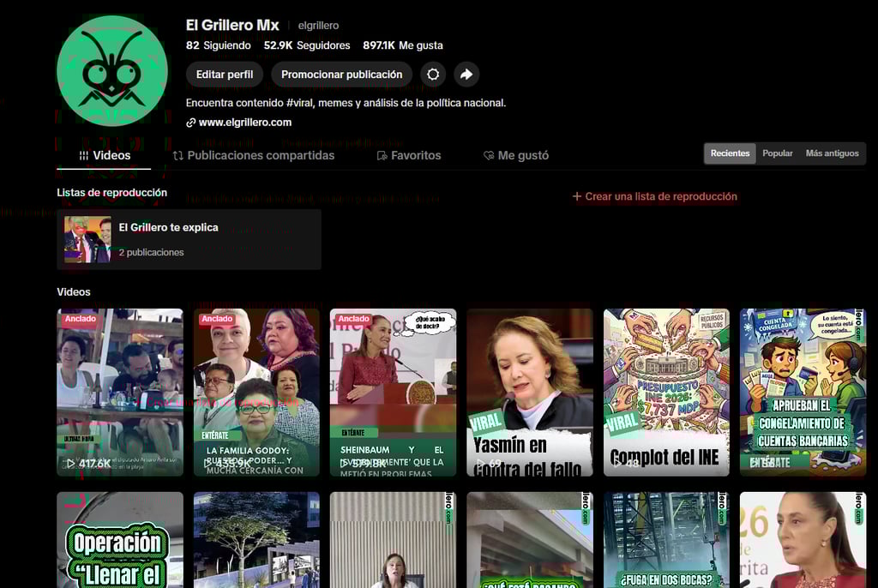Switch to the Me gustó tab

click(515, 156)
